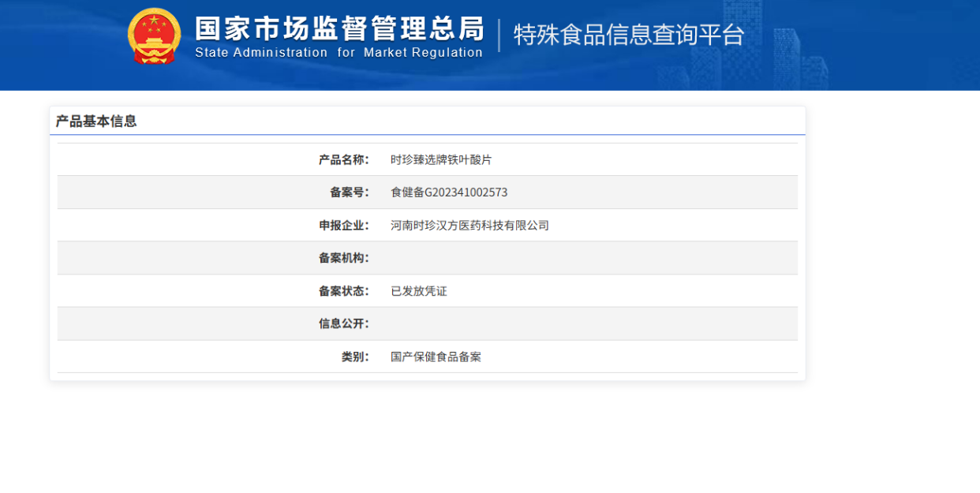
Task: Click the 产品基本信息 section heading
Action: pyautogui.click(x=96, y=121)
